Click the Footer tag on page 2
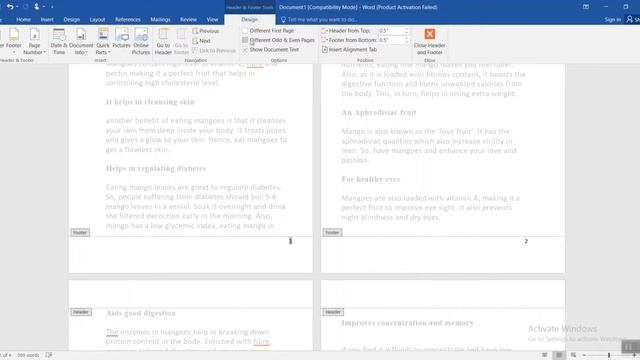Image resolution: width=640 pixels, height=360 pixels. pyautogui.click(x=332, y=232)
